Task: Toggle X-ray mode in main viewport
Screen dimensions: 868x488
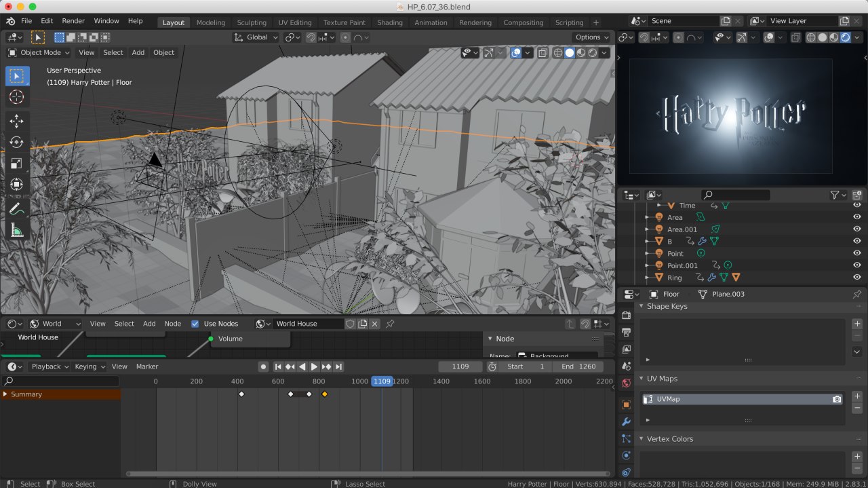Action: point(543,52)
